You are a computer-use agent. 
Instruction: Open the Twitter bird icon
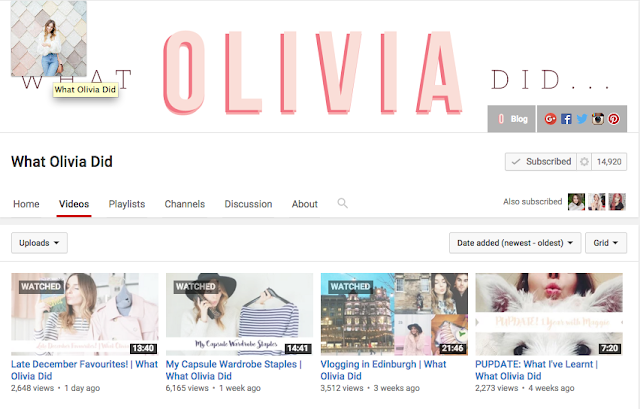[582, 119]
